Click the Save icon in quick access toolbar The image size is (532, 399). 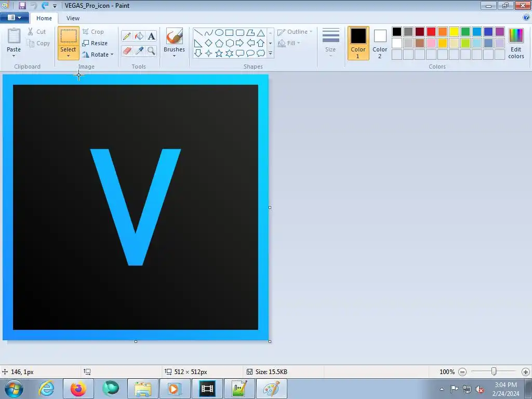point(22,5)
